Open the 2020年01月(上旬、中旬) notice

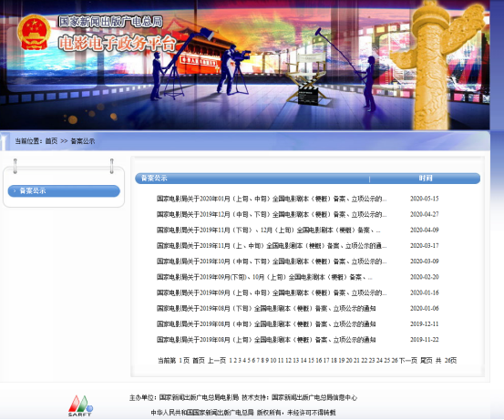272,199
